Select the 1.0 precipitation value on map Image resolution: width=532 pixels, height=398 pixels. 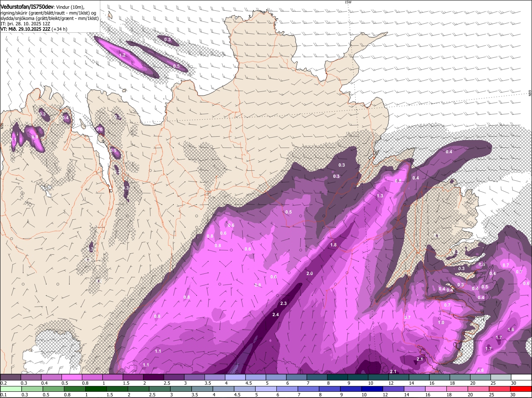click(x=441, y=322)
